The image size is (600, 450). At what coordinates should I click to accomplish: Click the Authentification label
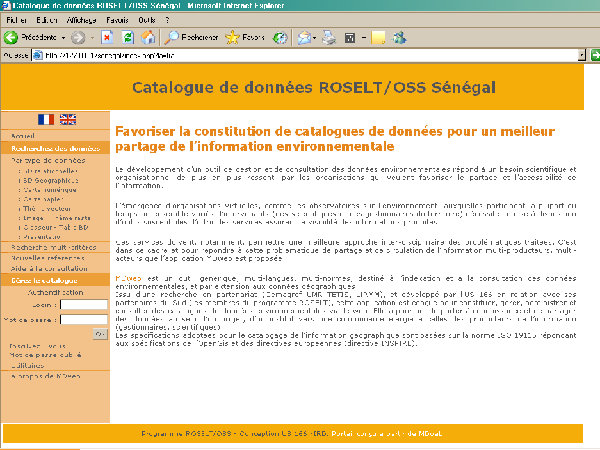click(x=55, y=292)
